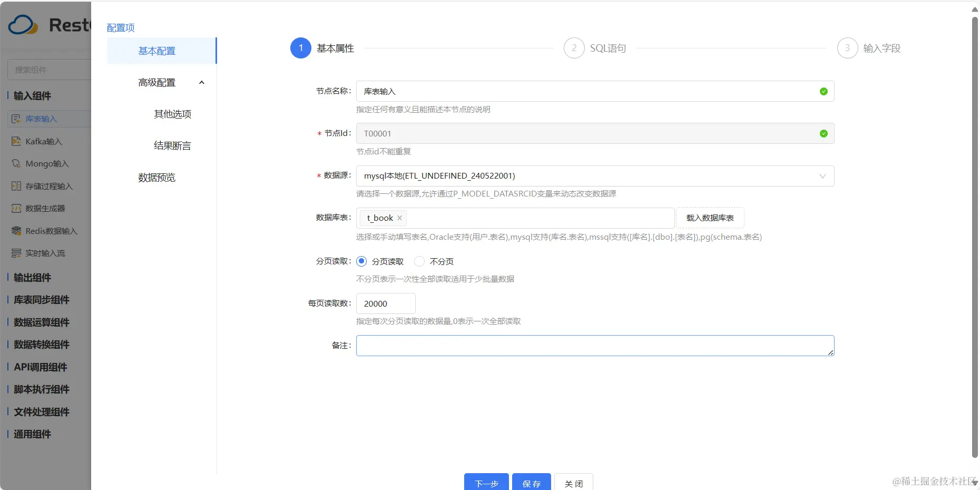Click the RestCloud logo icon
The height and width of the screenshot is (490, 980).
coord(23,25)
